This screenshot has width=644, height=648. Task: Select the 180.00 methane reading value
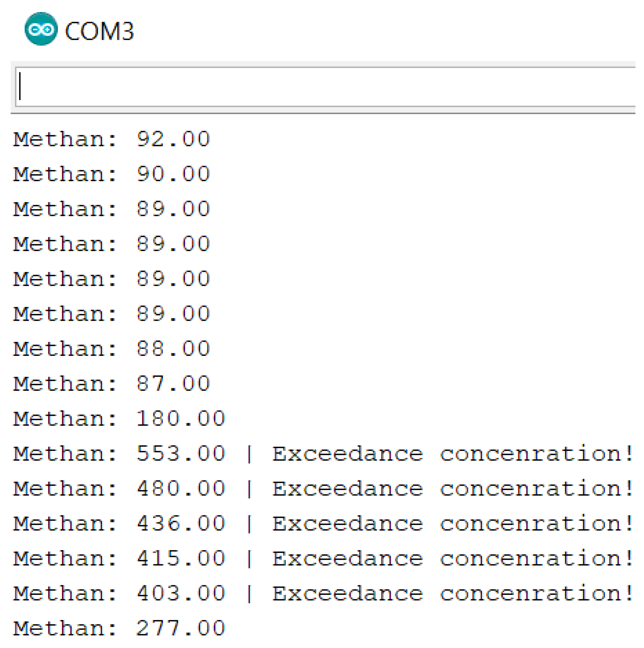[x=181, y=418]
